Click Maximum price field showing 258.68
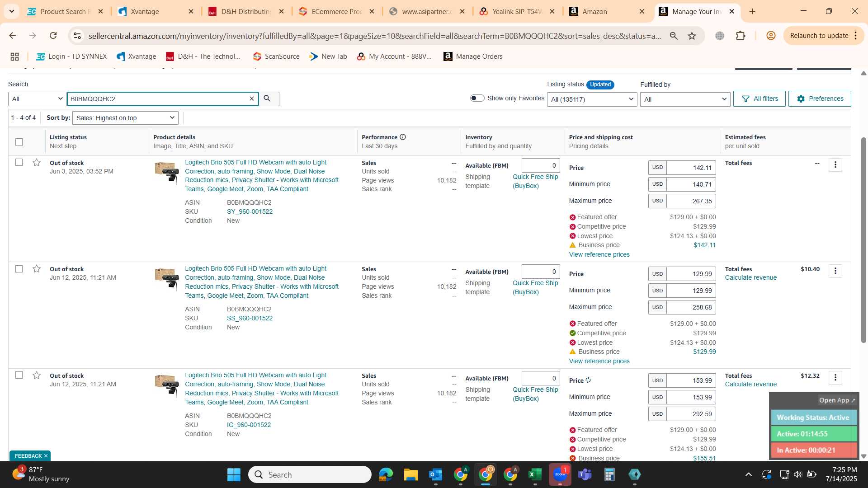 691,307
